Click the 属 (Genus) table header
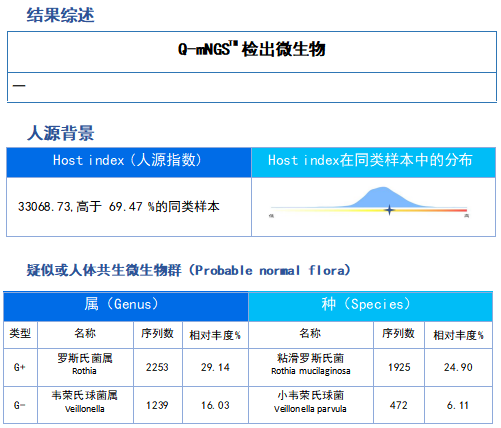This screenshot has height=428, width=501. [x=126, y=306]
